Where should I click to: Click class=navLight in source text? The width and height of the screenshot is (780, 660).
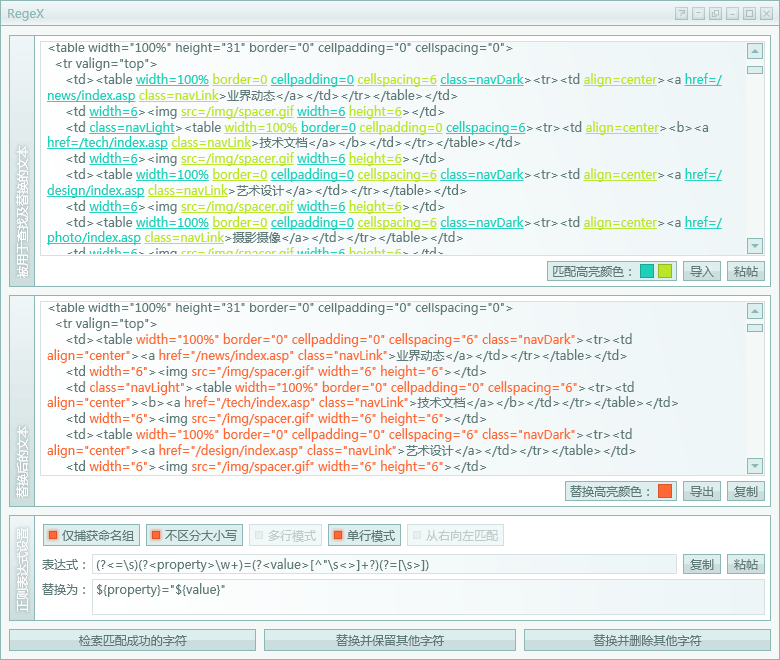132,127
